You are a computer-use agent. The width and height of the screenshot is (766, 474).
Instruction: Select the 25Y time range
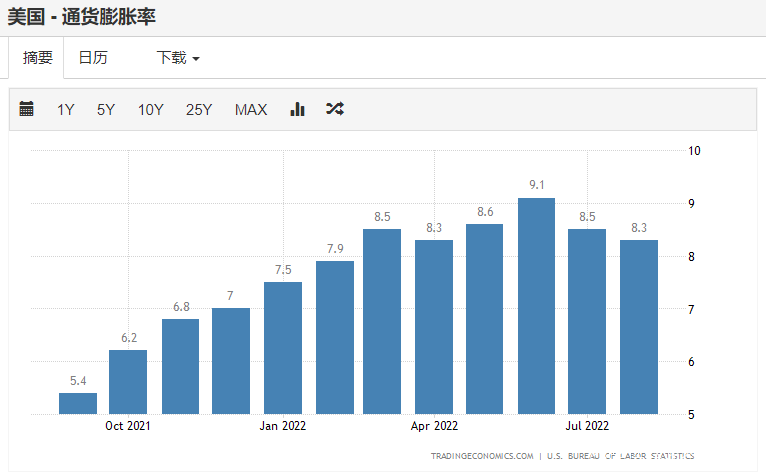199,109
